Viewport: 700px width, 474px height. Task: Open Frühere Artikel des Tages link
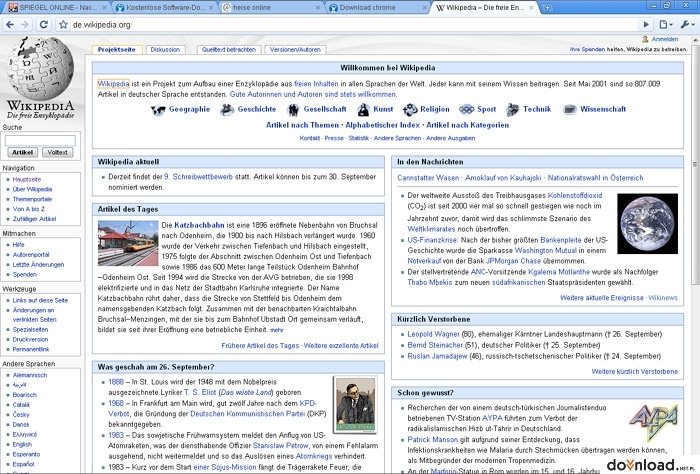260,345
